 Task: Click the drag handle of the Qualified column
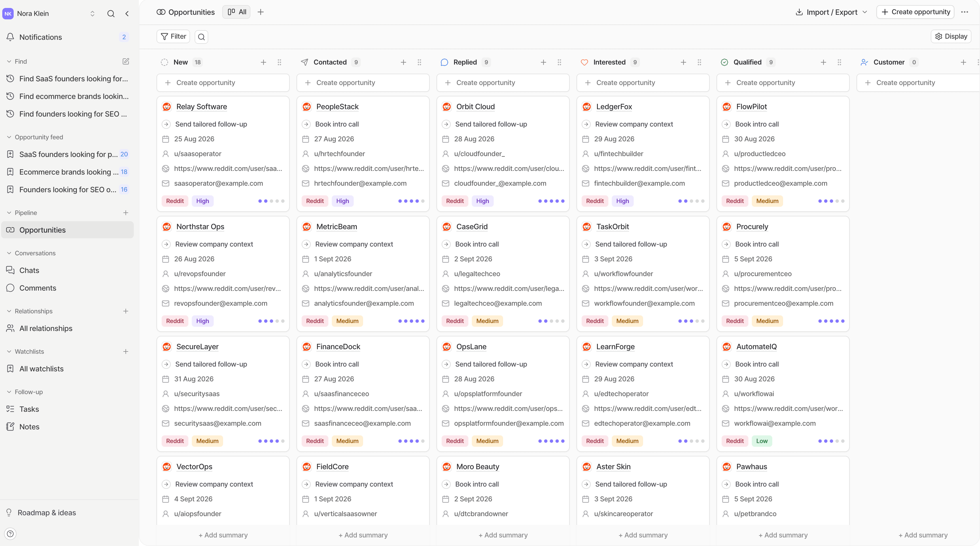pyautogui.click(x=839, y=62)
